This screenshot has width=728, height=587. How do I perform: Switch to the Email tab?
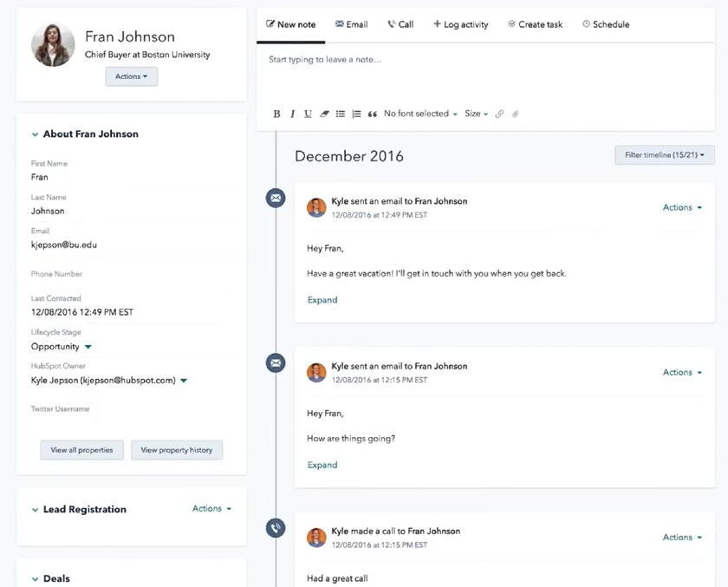[x=351, y=23]
